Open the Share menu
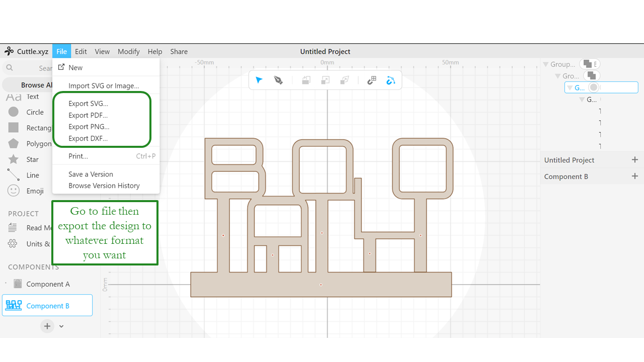This screenshot has height=362, width=644. pos(179,51)
